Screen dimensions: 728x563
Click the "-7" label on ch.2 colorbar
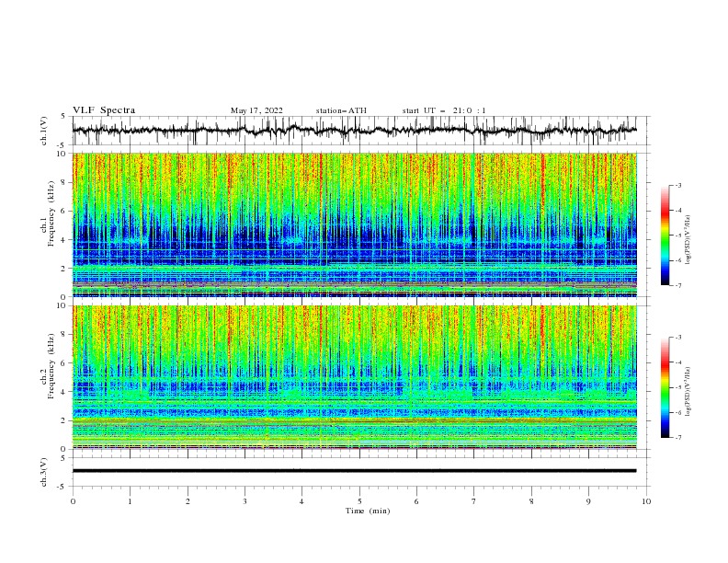[x=678, y=438]
